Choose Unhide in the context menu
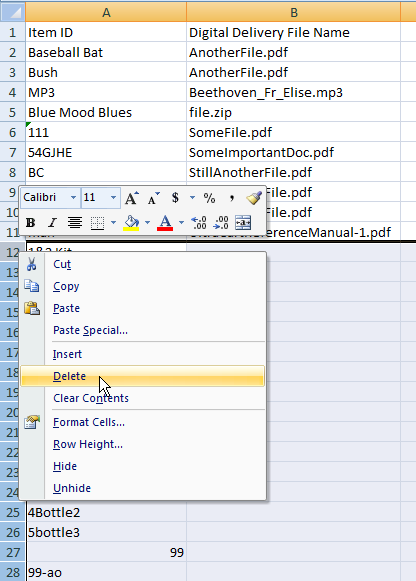Image resolution: width=416 pixels, height=581 pixels. [x=143, y=488]
